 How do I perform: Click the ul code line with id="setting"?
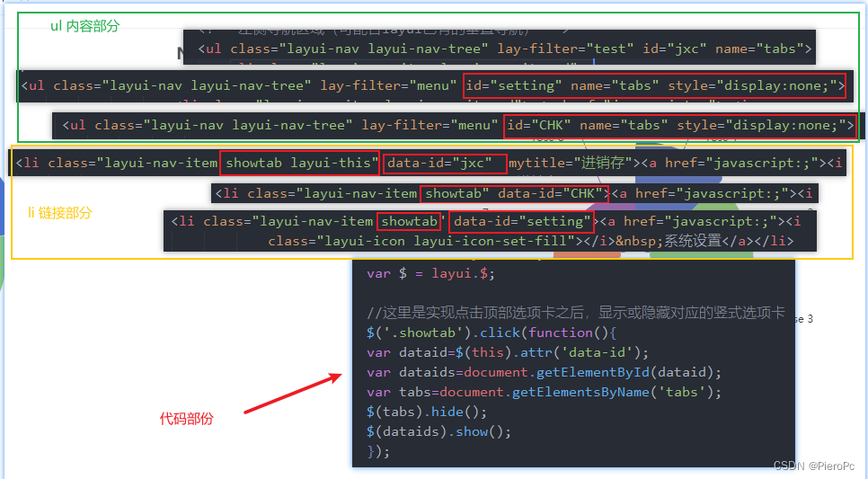432,86
